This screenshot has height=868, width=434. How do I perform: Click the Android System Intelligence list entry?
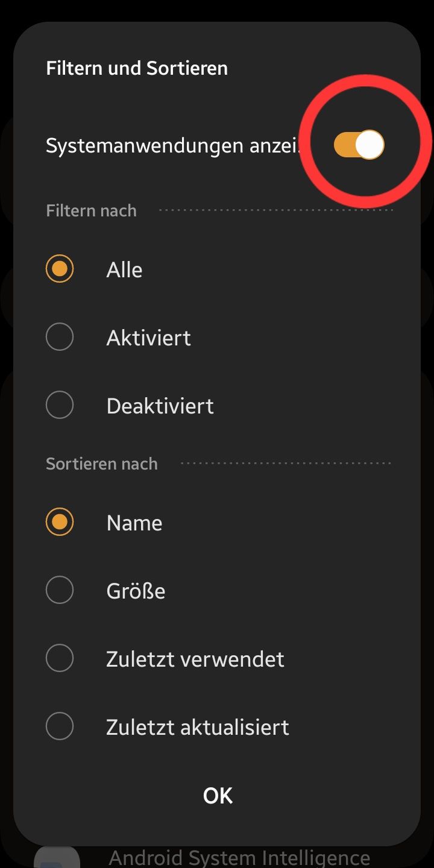pos(239,857)
